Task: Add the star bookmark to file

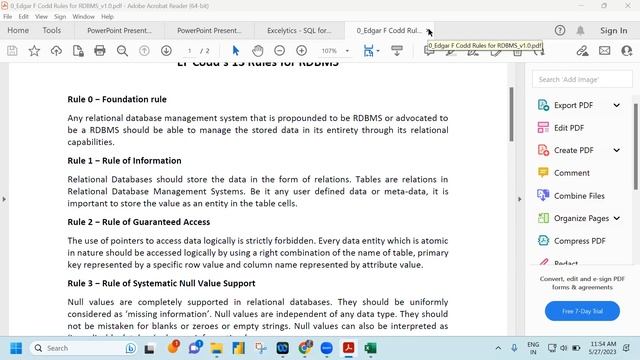Action: pos(34,51)
